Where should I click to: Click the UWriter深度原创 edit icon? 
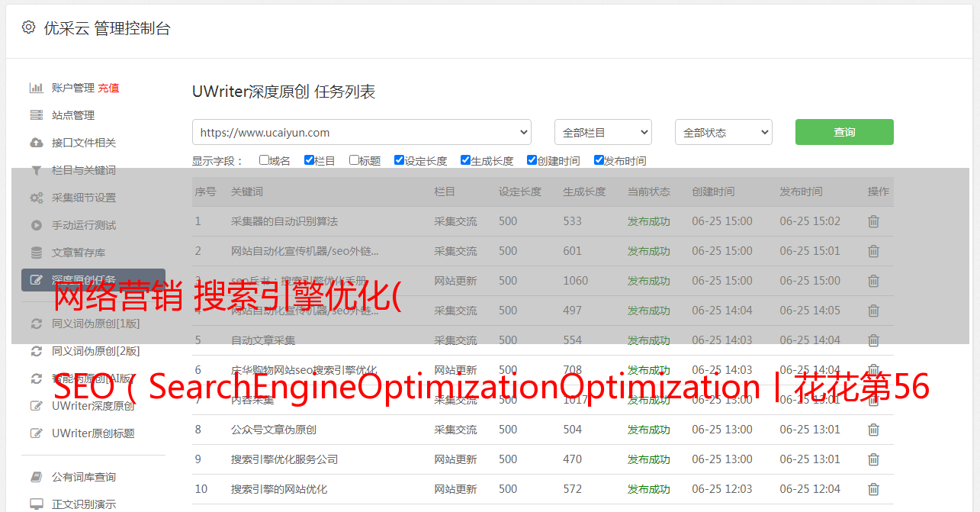pyautogui.click(x=36, y=406)
